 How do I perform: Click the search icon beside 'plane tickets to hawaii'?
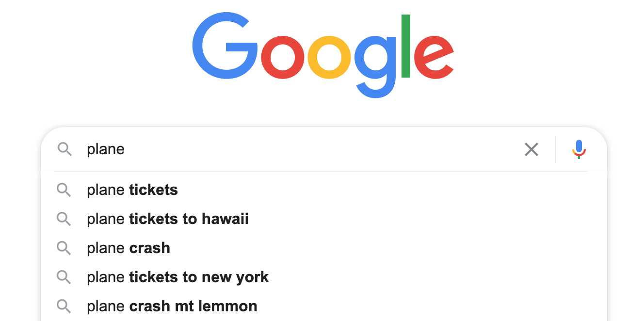[64, 219]
